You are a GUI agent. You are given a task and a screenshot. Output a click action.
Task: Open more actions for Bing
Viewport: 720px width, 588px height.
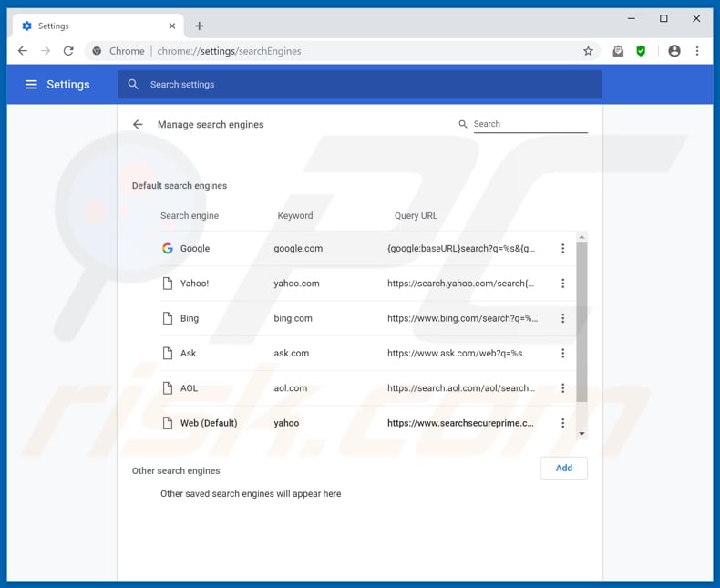(562, 318)
